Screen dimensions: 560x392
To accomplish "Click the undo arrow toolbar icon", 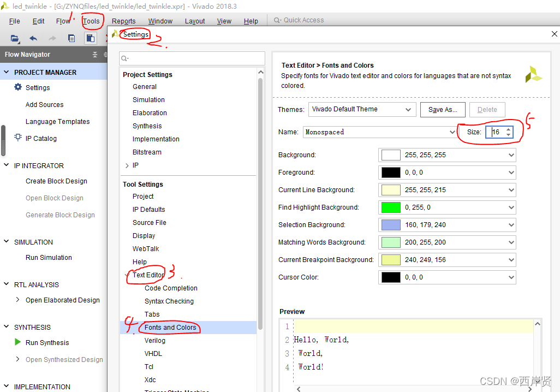I will point(33,38).
